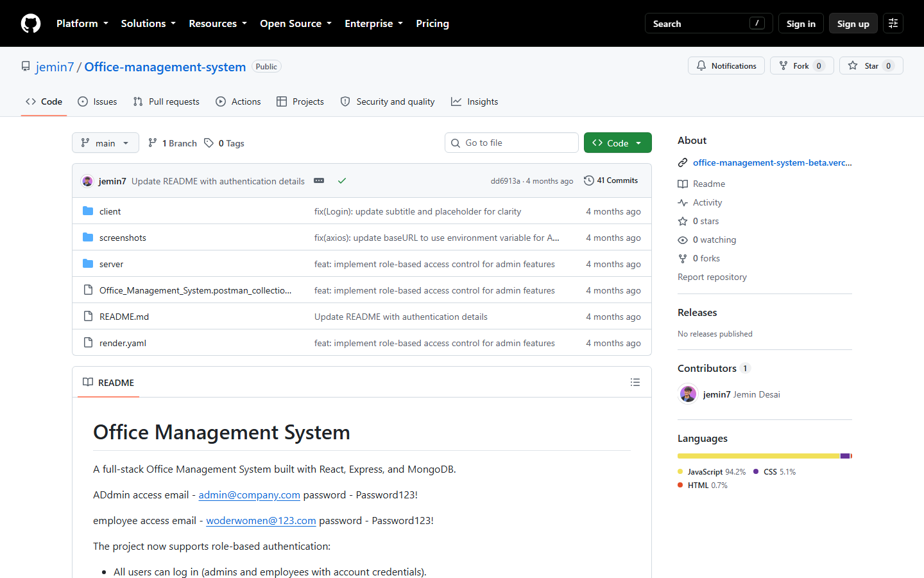Open the 0 forks link
924x578 pixels.
pos(699,258)
